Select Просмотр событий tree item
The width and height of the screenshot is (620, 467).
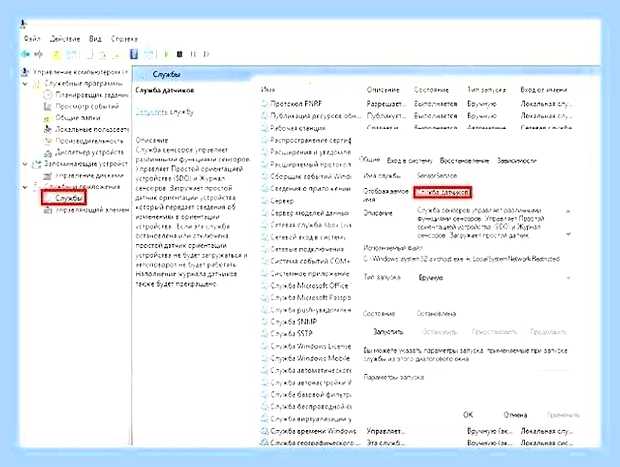click(87, 106)
